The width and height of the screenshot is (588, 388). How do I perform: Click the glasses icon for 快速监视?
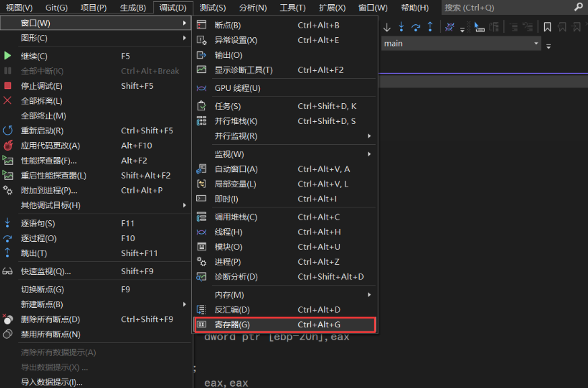(x=7, y=271)
